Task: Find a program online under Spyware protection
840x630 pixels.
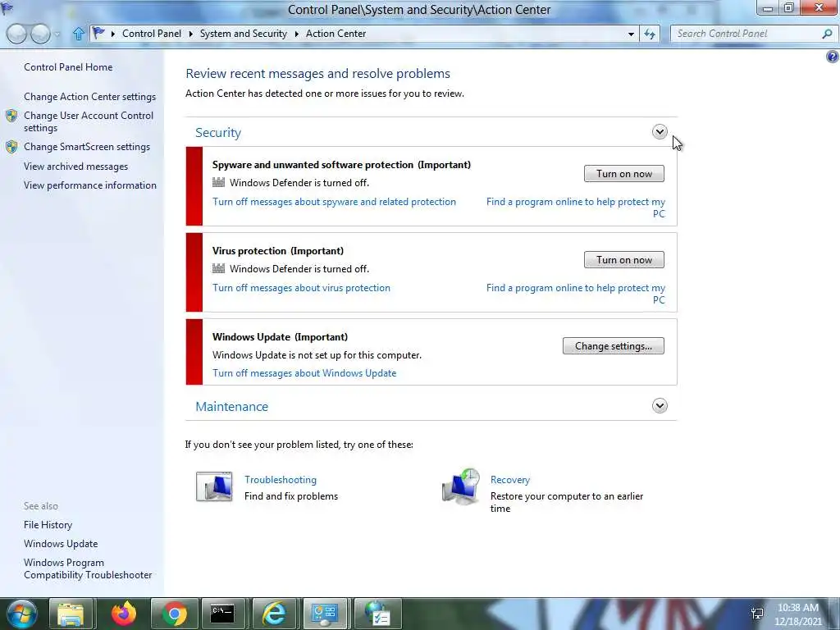Action: [576, 208]
